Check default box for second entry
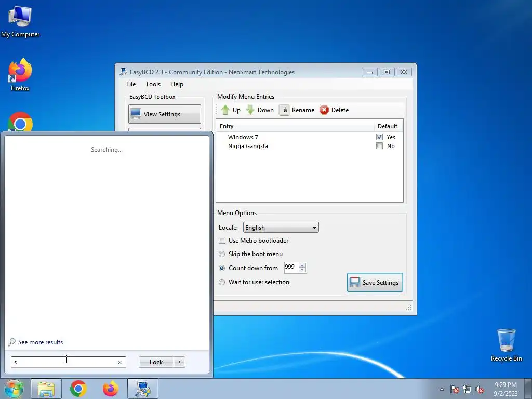The image size is (532, 399). tap(379, 146)
